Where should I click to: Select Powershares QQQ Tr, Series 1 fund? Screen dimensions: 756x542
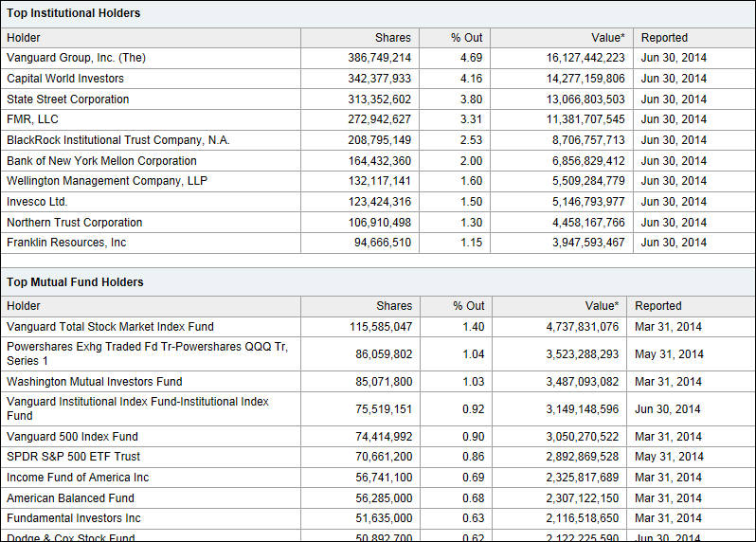(x=147, y=354)
